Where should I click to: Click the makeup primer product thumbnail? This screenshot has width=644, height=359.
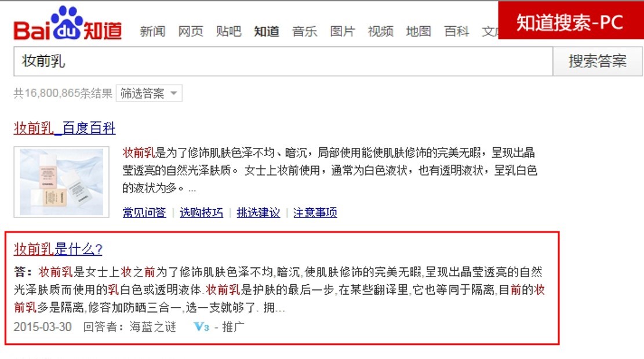tap(61, 182)
